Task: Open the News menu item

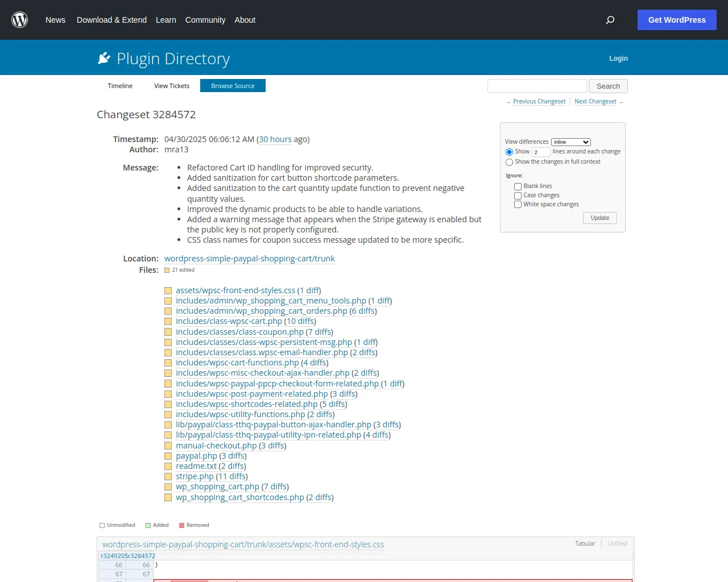Action: [55, 20]
